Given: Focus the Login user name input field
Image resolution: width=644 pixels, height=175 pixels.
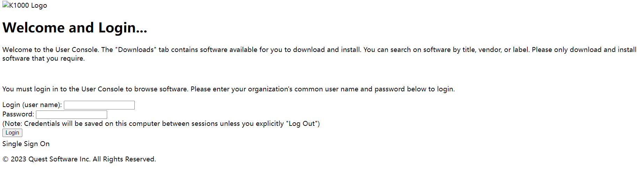Looking at the screenshot, I should pos(99,105).
